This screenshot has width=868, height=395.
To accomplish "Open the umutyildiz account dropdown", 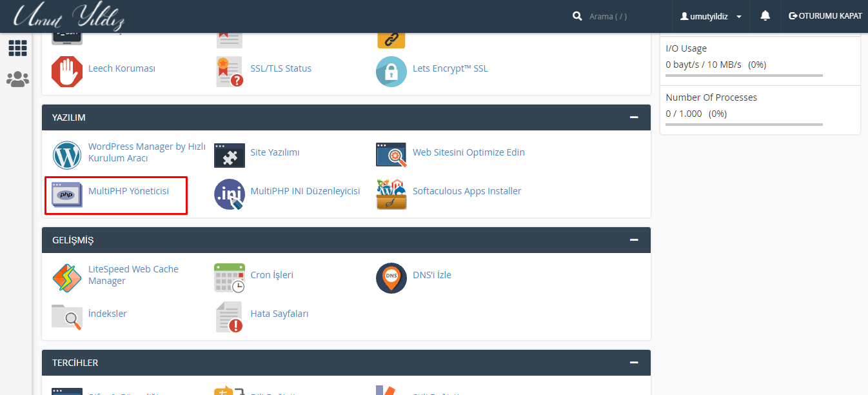I will pos(711,16).
